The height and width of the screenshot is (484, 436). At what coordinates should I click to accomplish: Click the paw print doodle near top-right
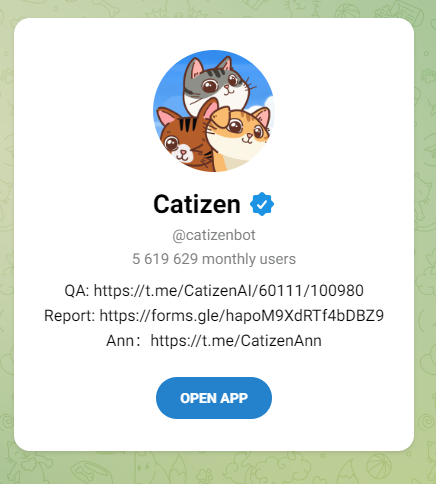pyautogui.click(x=428, y=76)
